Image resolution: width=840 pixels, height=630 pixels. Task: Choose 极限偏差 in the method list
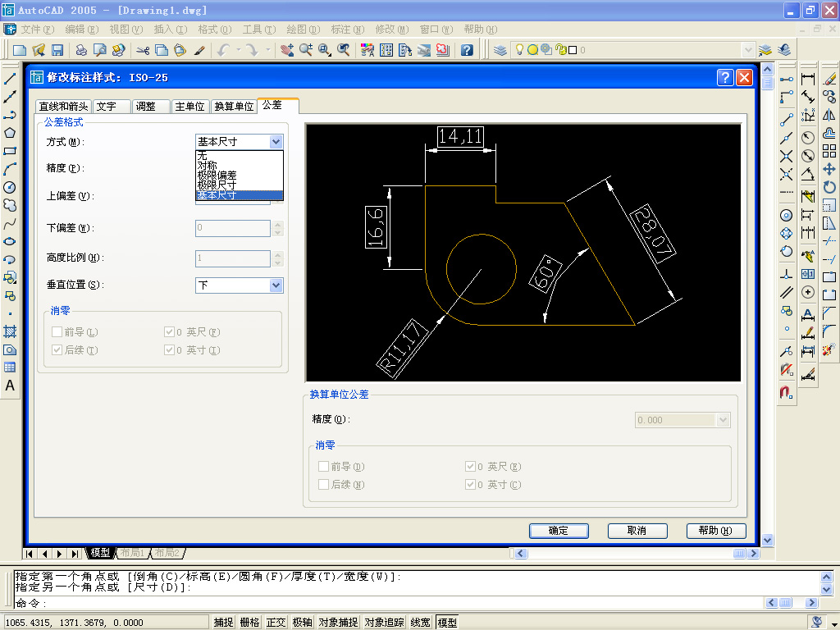pyautogui.click(x=239, y=176)
